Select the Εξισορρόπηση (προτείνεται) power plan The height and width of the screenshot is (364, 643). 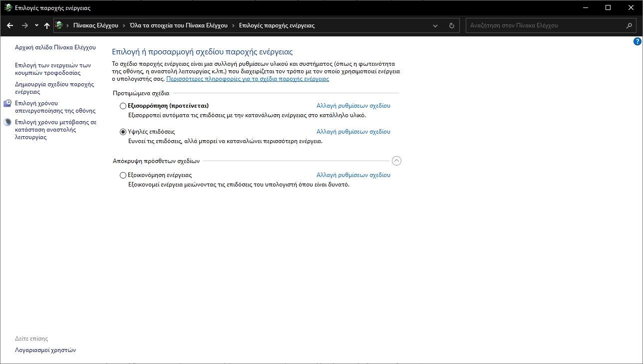(123, 106)
